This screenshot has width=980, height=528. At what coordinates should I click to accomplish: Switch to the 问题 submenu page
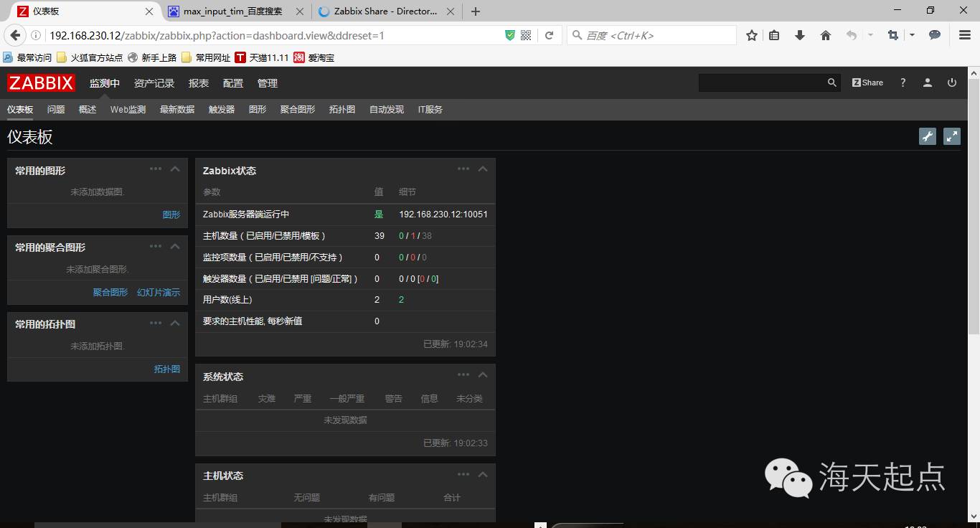click(x=56, y=110)
